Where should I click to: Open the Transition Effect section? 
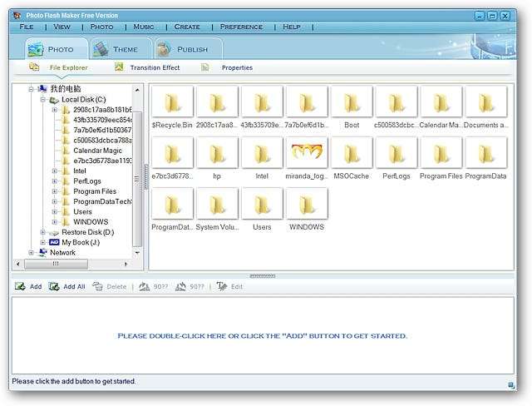point(155,67)
